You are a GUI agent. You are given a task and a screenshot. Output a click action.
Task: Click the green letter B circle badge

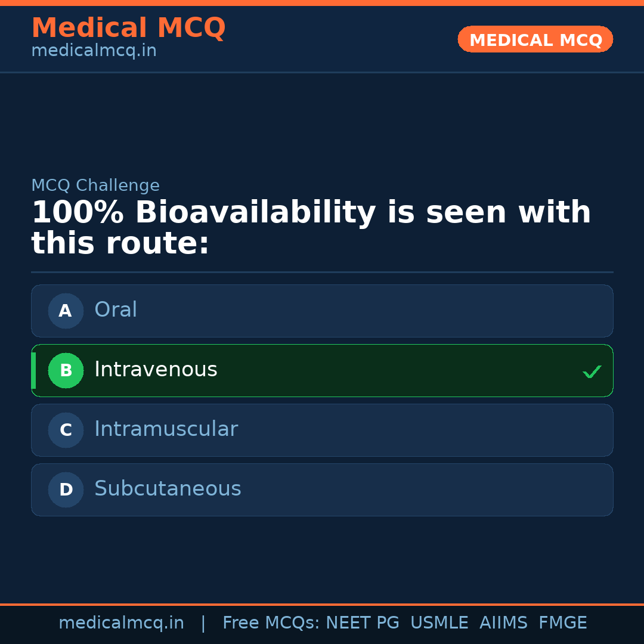pos(66,370)
